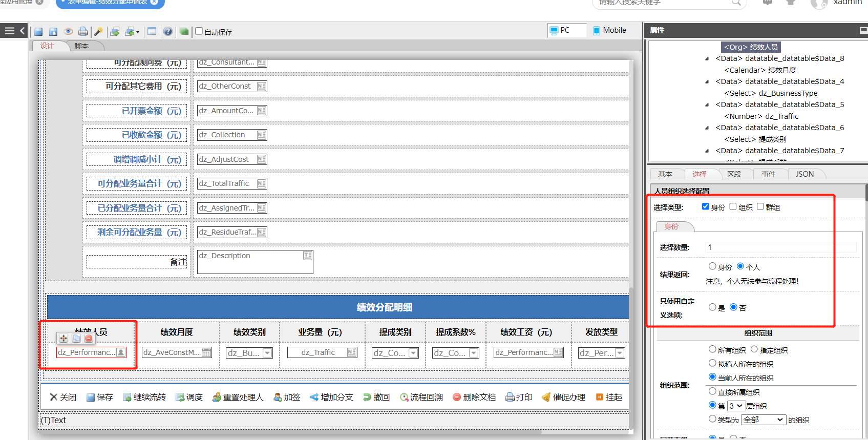The width and height of the screenshot is (868, 440).
Task: Open the 区段 properties tab
Action: 734,174
